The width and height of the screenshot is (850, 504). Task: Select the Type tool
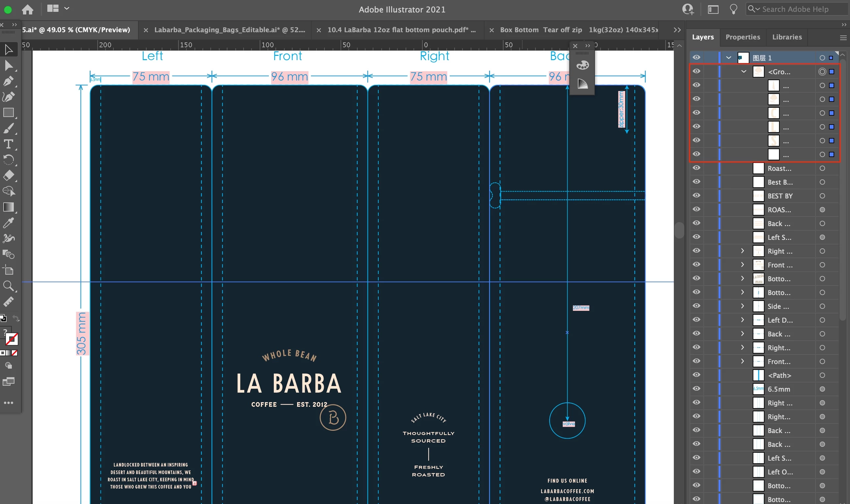coord(8,144)
